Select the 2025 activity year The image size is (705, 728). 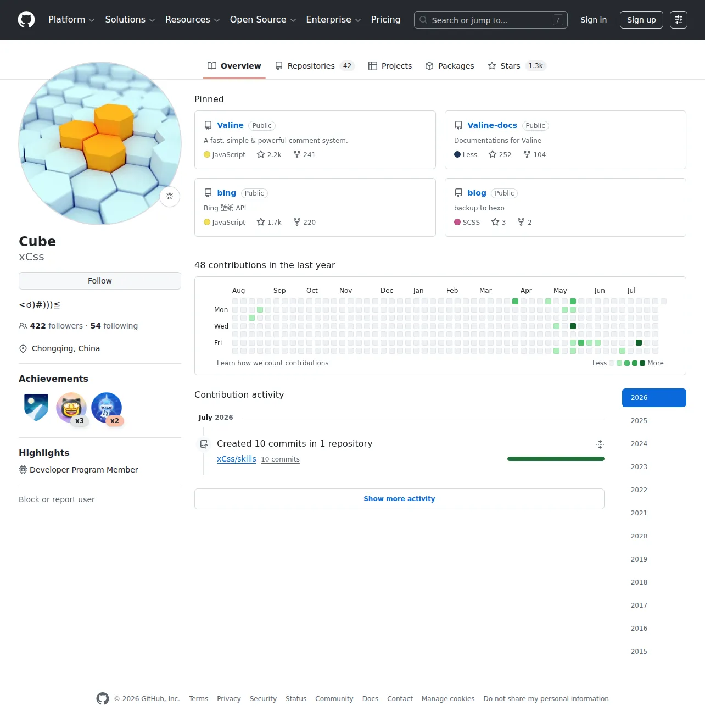point(654,421)
